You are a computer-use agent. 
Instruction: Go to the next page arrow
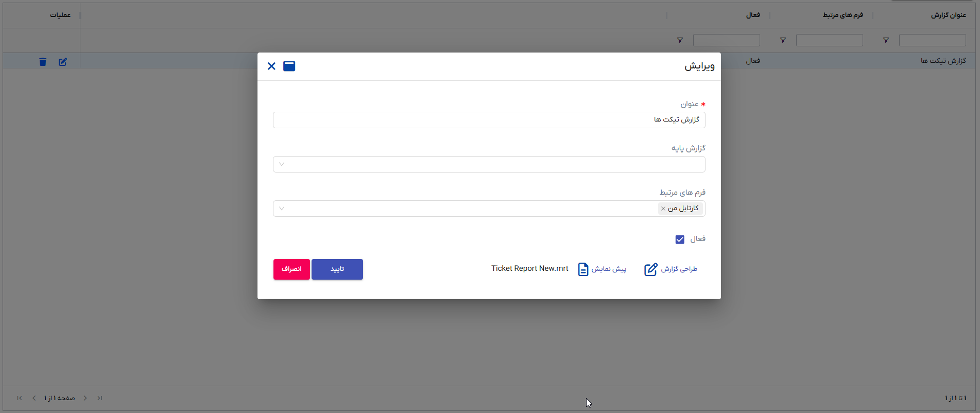point(34,398)
